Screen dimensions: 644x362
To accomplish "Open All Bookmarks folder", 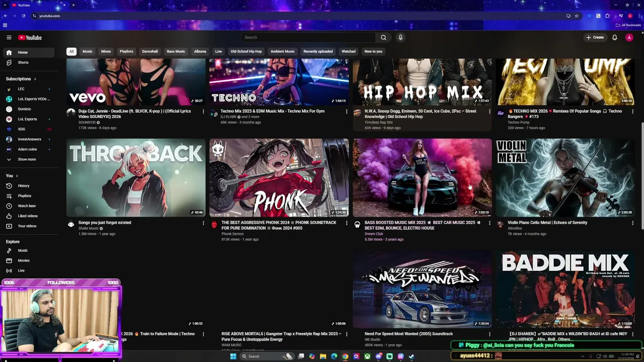I will coord(628,25).
